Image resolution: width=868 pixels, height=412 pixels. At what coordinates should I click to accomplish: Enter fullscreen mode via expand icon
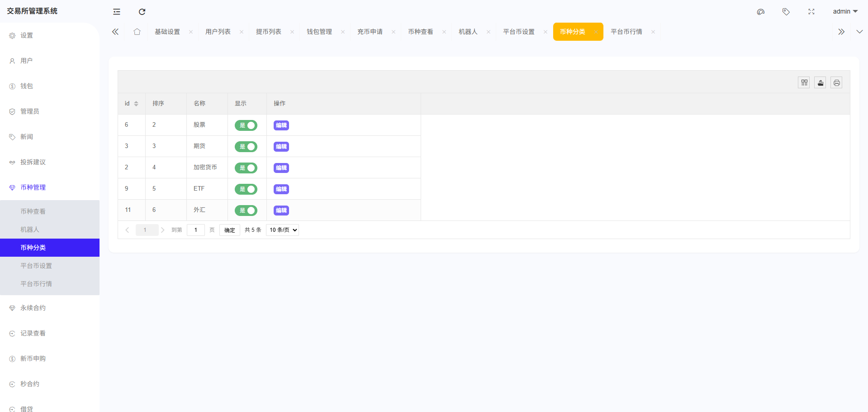[811, 12]
